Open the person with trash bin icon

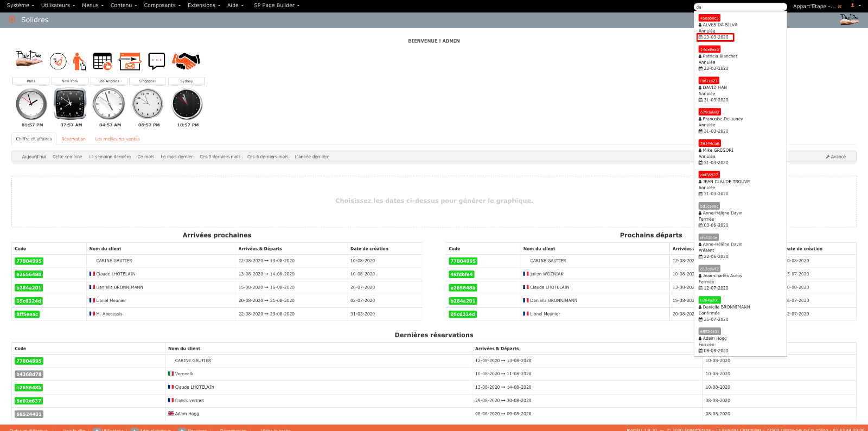(79, 61)
